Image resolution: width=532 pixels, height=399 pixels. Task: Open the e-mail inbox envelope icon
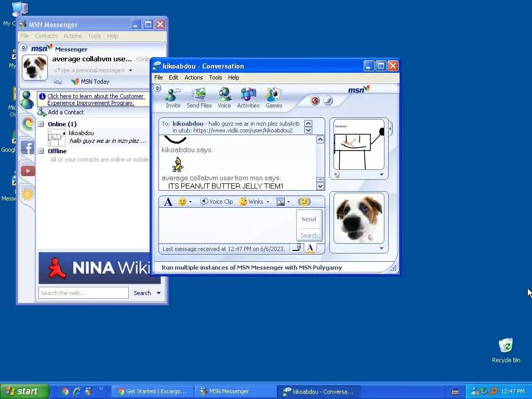[58, 81]
